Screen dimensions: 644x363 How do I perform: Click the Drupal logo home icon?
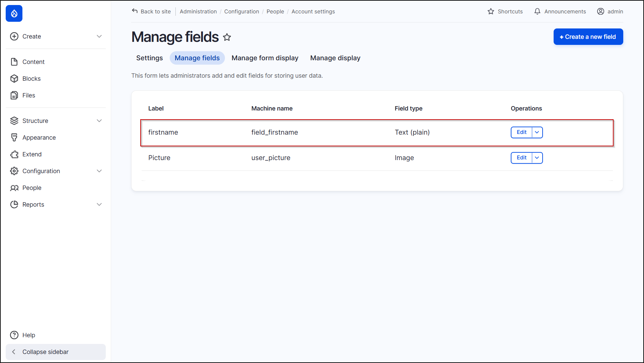click(14, 13)
